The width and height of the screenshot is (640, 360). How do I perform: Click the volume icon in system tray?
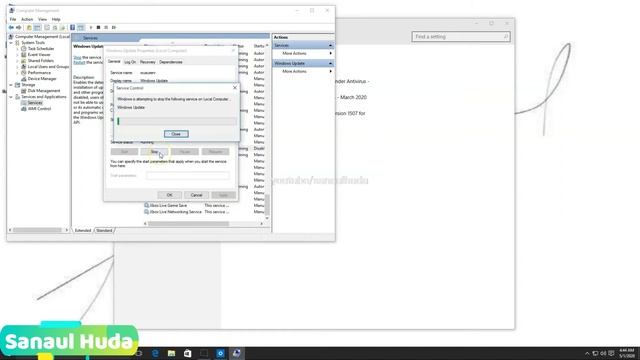coord(603,353)
